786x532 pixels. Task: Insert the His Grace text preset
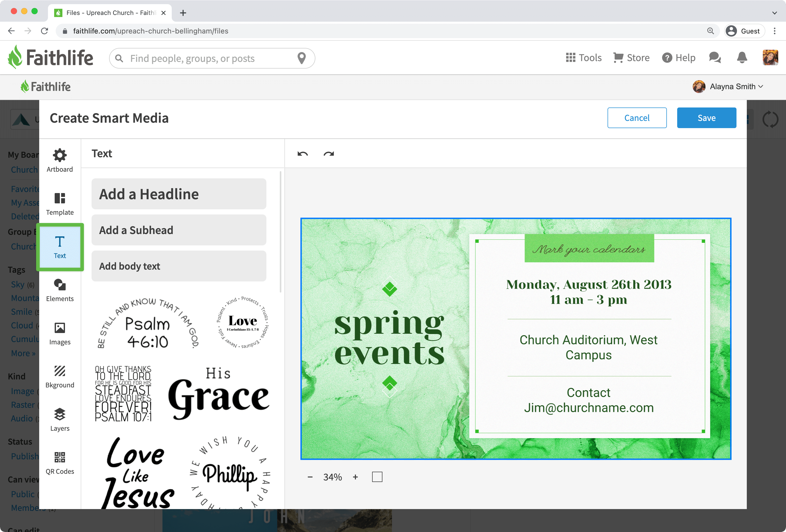click(218, 393)
